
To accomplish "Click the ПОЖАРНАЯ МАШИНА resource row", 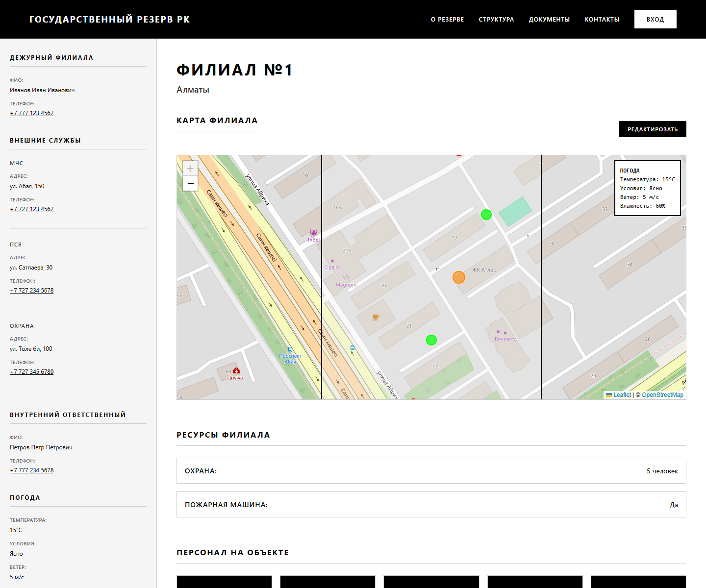I will pos(431,505).
